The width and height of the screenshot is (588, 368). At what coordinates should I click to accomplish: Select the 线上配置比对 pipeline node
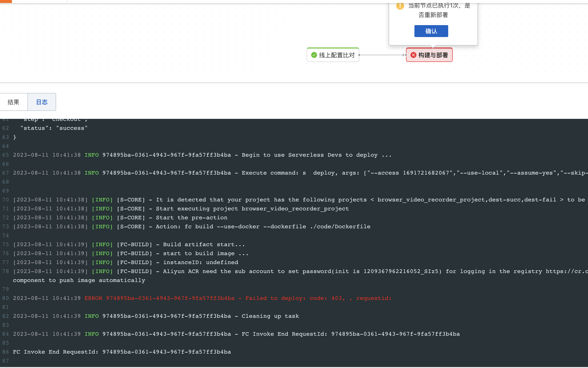point(333,55)
